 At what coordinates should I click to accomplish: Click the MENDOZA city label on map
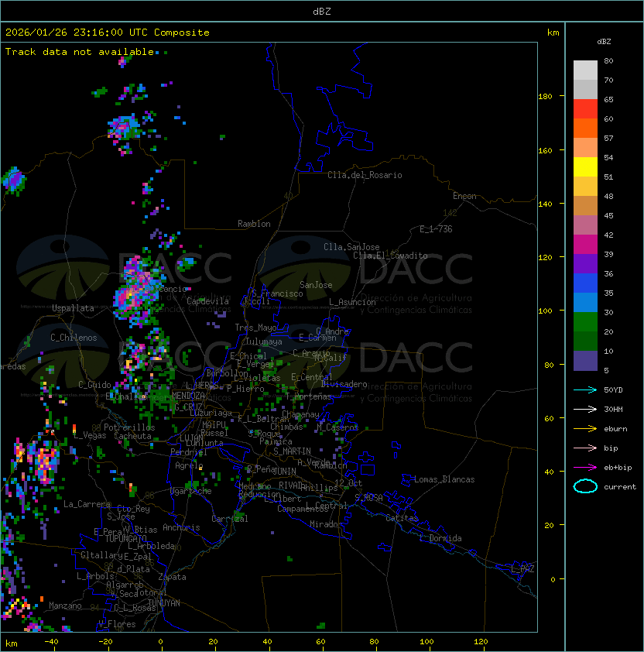[x=188, y=396]
